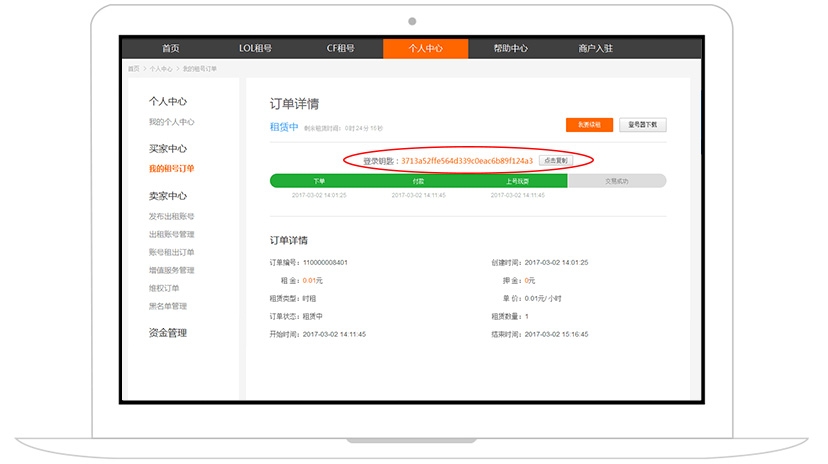The image size is (828, 464).
Task: Open 账号租出订单 in the sidebar
Action: pos(171,253)
